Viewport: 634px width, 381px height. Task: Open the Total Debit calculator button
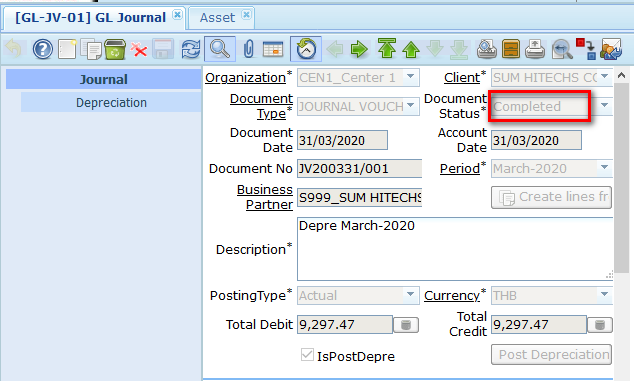406,325
